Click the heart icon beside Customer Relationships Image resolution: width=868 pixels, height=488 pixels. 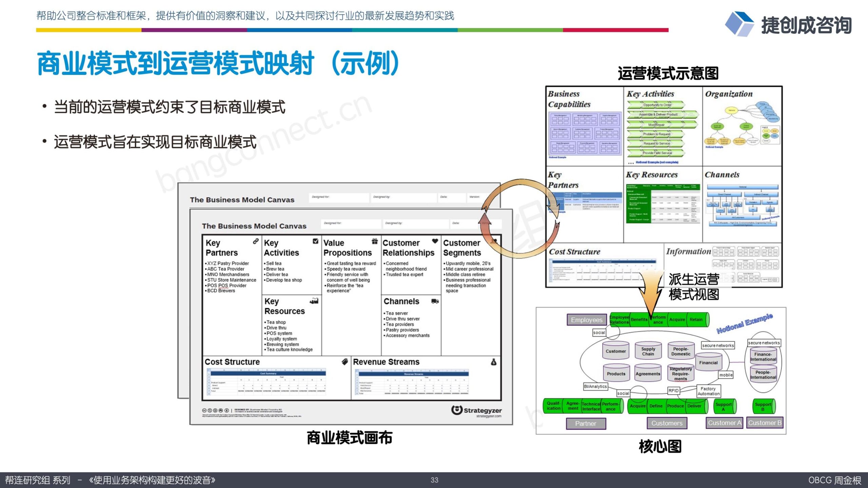point(435,241)
